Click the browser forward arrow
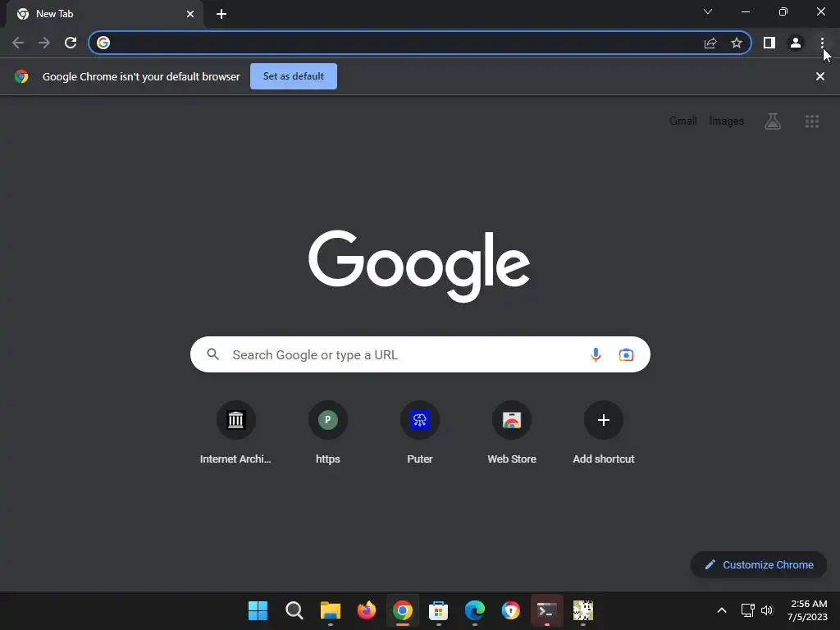 tap(44, 43)
